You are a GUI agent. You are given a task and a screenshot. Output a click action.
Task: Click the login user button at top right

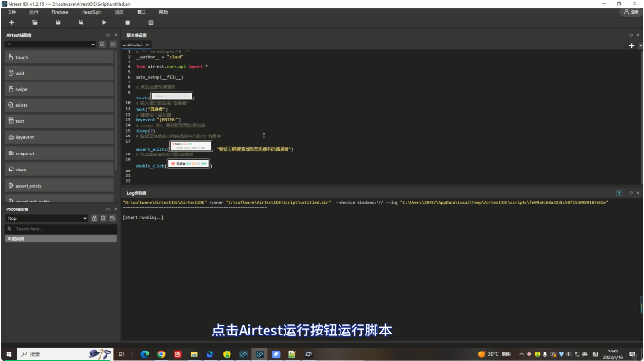pos(632,12)
